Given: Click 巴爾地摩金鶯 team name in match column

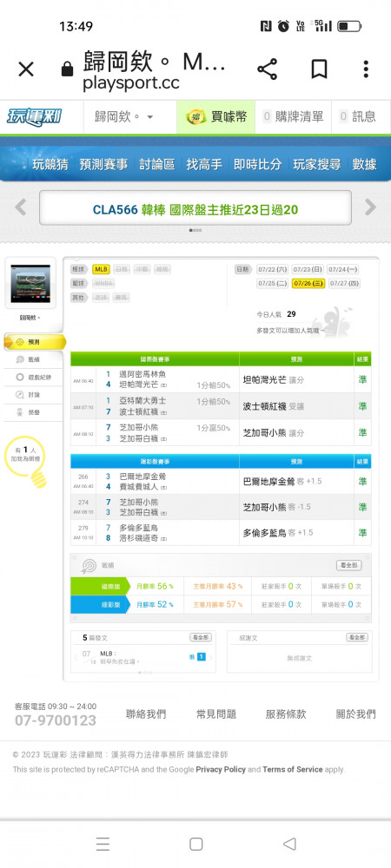Looking at the screenshot, I should pos(142,476).
